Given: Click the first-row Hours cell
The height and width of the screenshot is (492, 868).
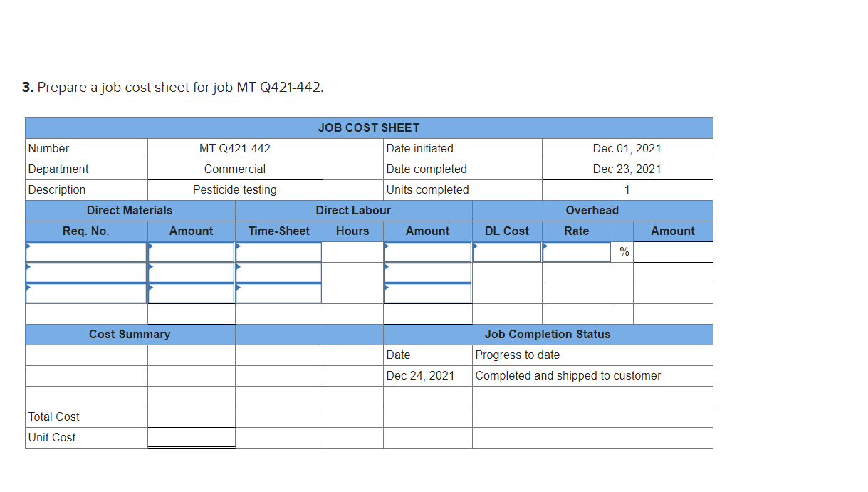Looking at the screenshot, I should (x=353, y=252).
